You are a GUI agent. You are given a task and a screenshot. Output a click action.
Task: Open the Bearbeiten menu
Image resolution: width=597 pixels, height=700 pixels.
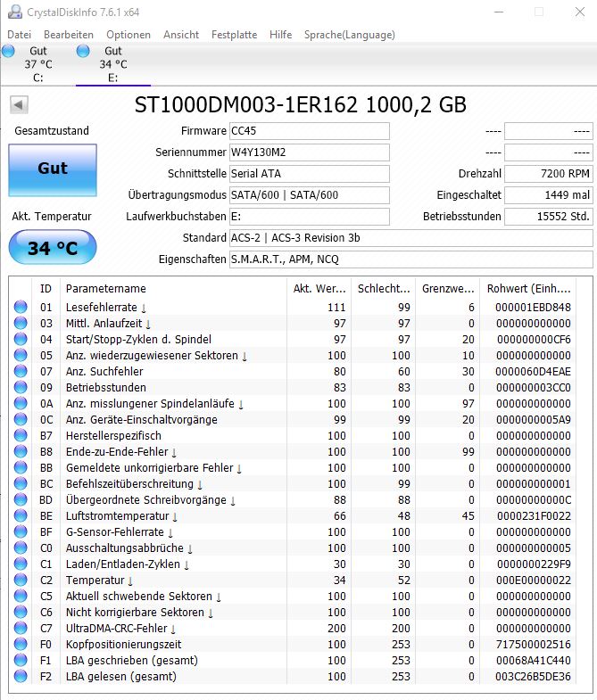(x=69, y=35)
